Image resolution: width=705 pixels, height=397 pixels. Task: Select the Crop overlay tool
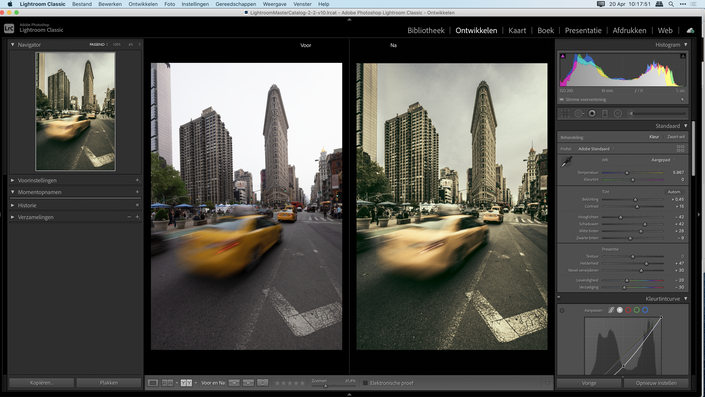click(x=565, y=114)
